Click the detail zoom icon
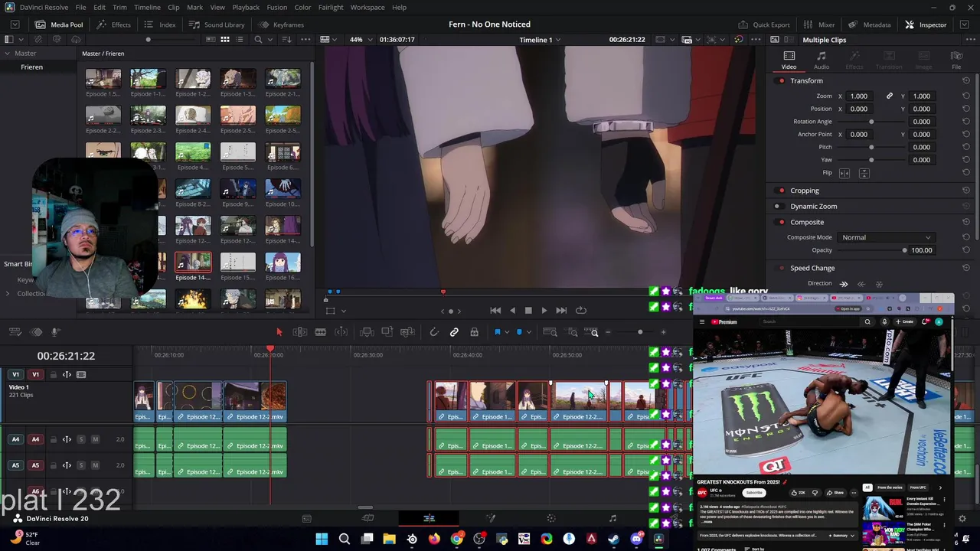The height and width of the screenshot is (551, 980). [x=572, y=332]
